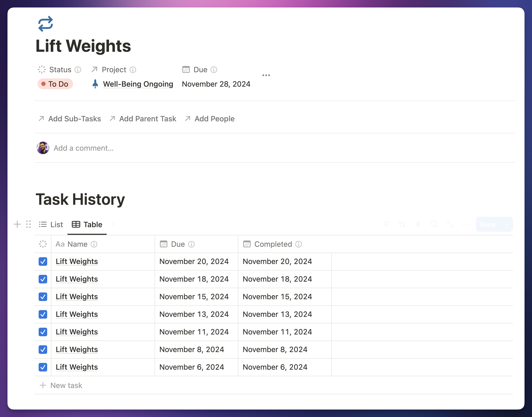
Task: Open the three-dots properties menu
Action: click(266, 75)
